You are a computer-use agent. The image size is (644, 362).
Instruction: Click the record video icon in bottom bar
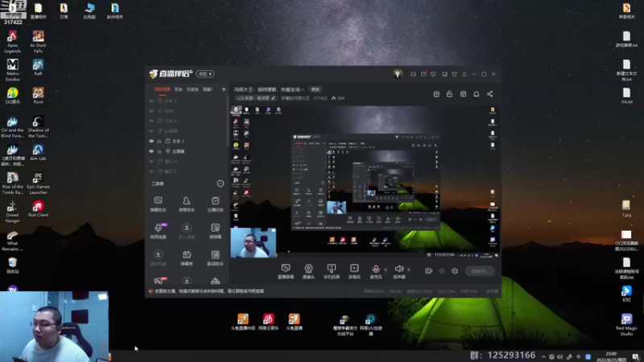(428, 271)
